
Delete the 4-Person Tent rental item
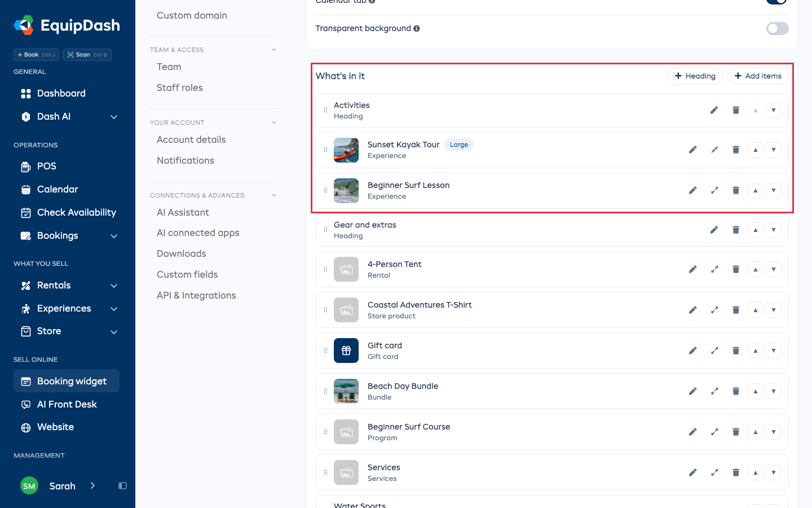point(735,269)
